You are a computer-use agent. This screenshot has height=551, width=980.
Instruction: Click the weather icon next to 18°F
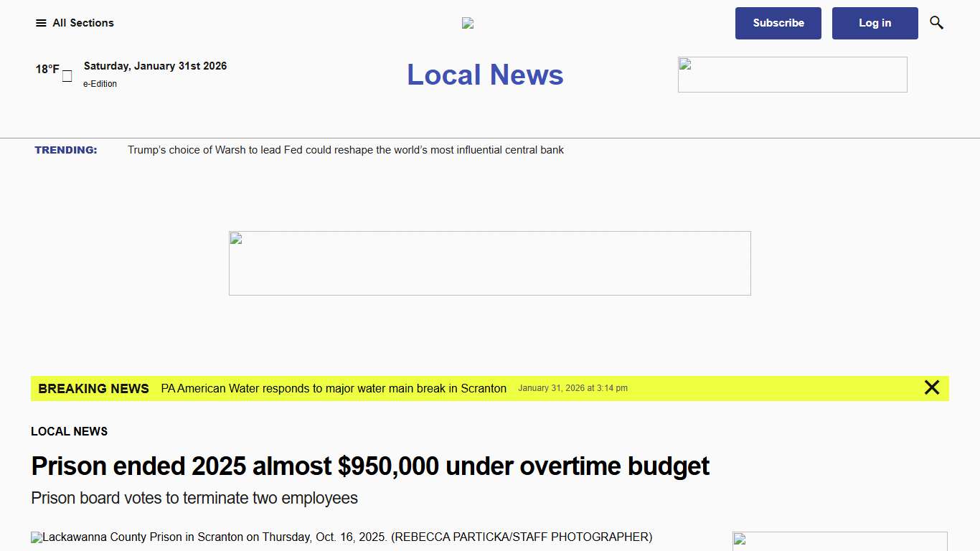click(66, 75)
